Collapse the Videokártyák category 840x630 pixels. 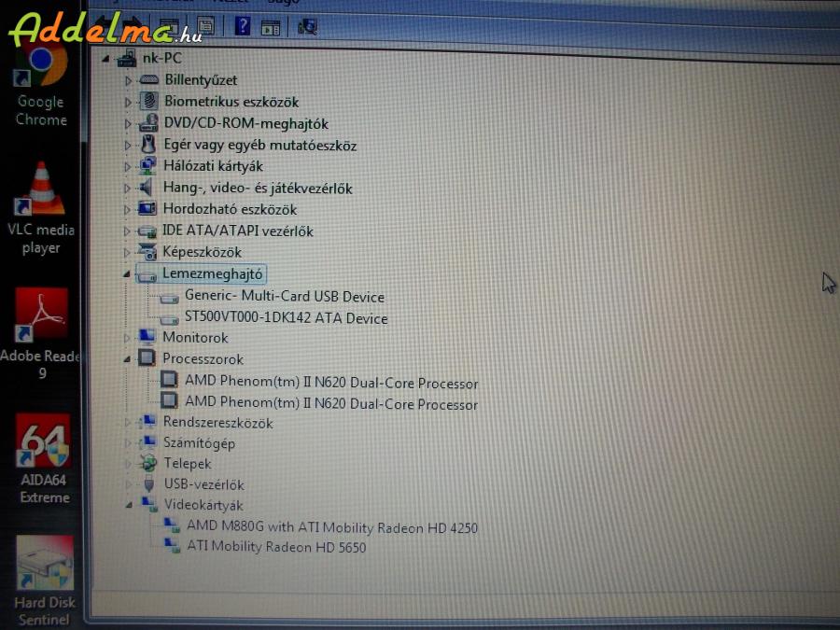[128, 504]
